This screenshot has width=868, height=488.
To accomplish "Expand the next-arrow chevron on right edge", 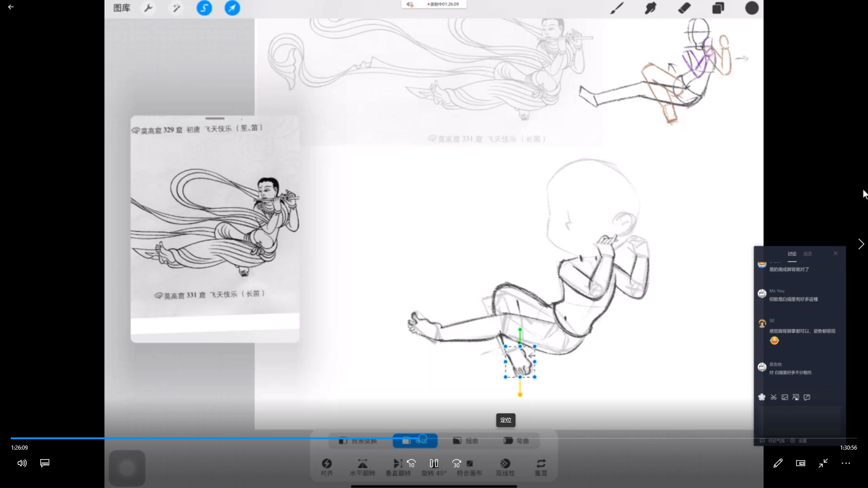I will pyautogui.click(x=861, y=244).
